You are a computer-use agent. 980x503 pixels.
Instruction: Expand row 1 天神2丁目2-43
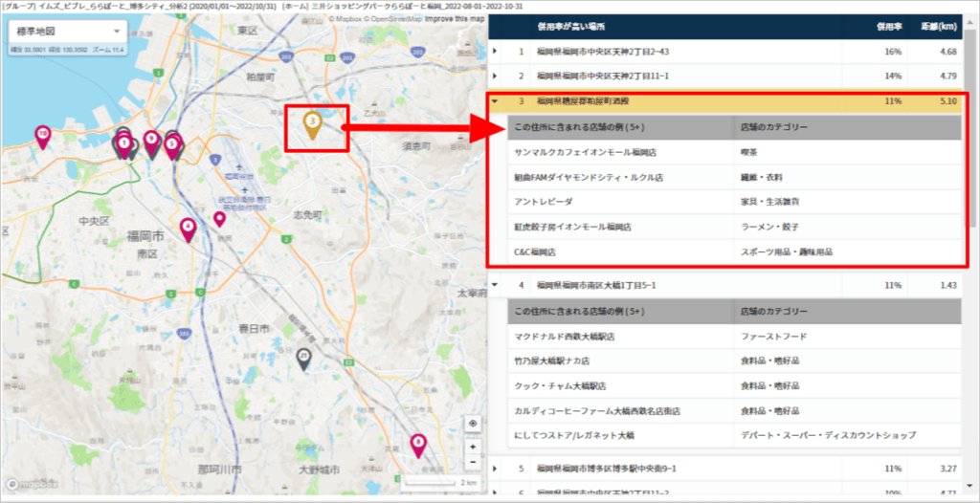point(495,52)
